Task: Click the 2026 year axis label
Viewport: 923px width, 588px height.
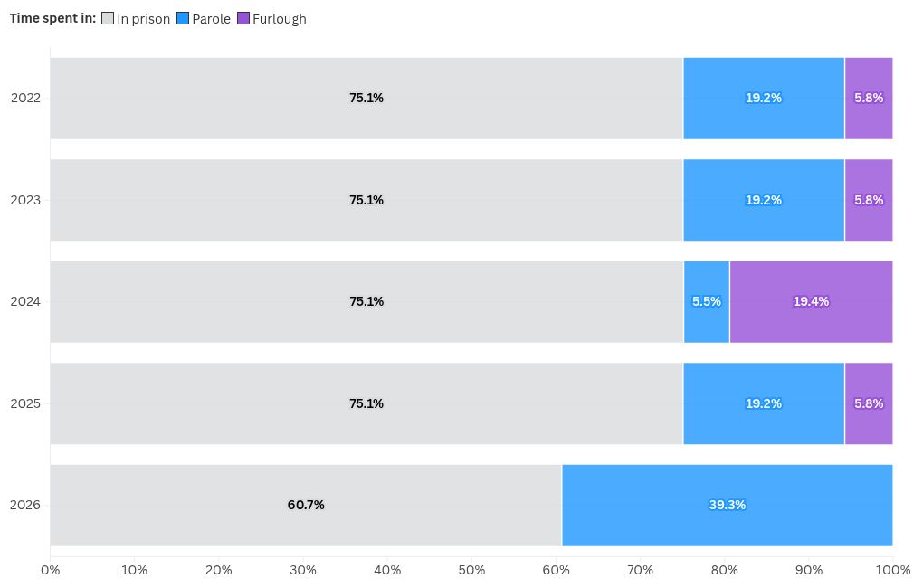Action: [25, 505]
